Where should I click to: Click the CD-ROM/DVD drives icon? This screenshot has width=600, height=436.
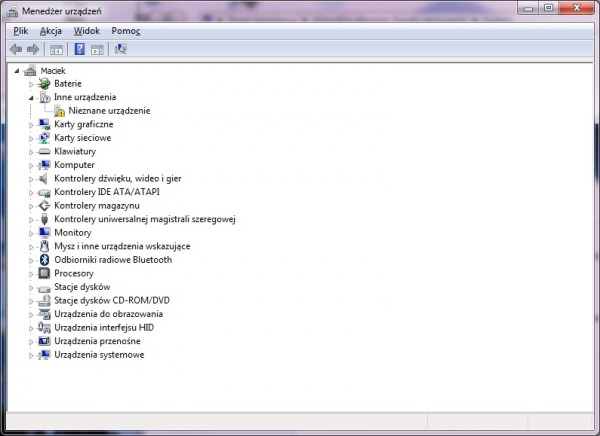tap(44, 300)
